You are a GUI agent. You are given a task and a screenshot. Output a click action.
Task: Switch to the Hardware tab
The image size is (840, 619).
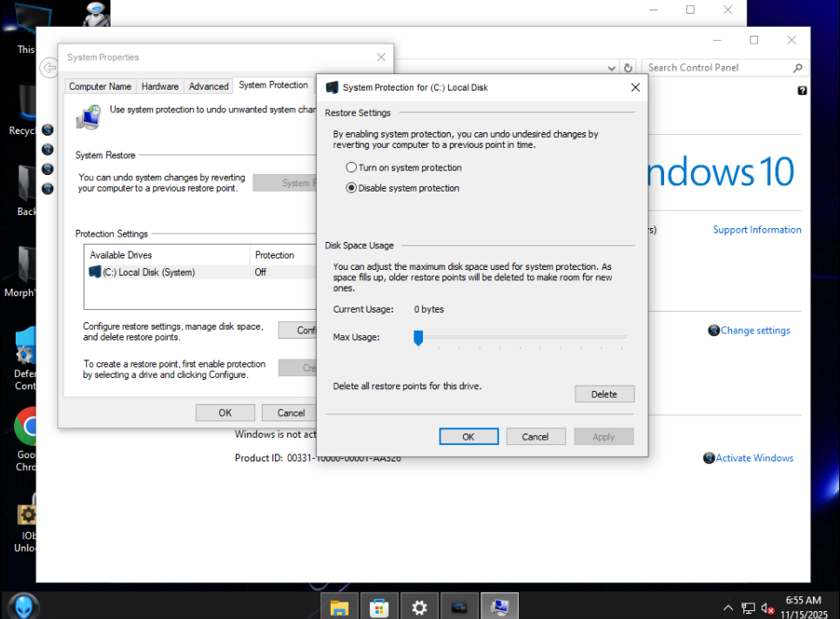tap(159, 86)
